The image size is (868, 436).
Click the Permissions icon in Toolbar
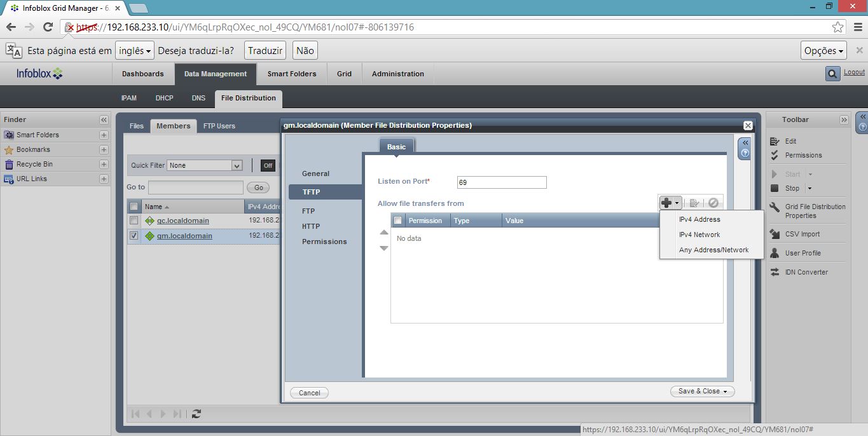(775, 155)
